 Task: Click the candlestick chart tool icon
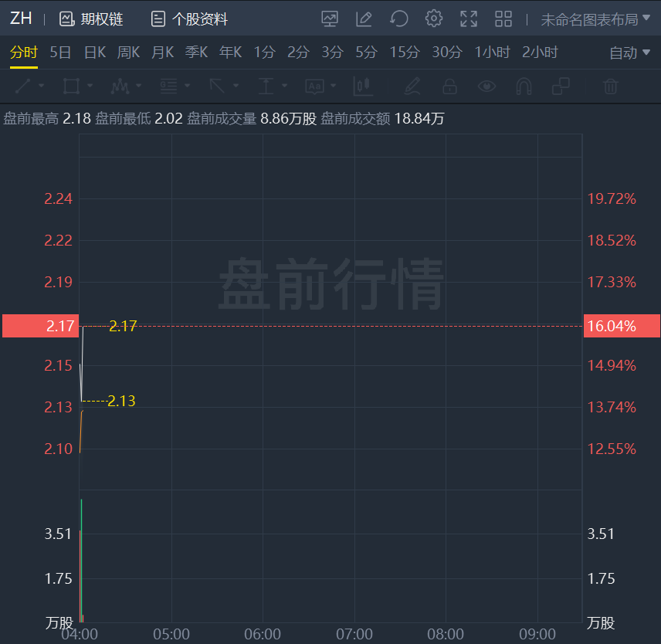pos(362,86)
